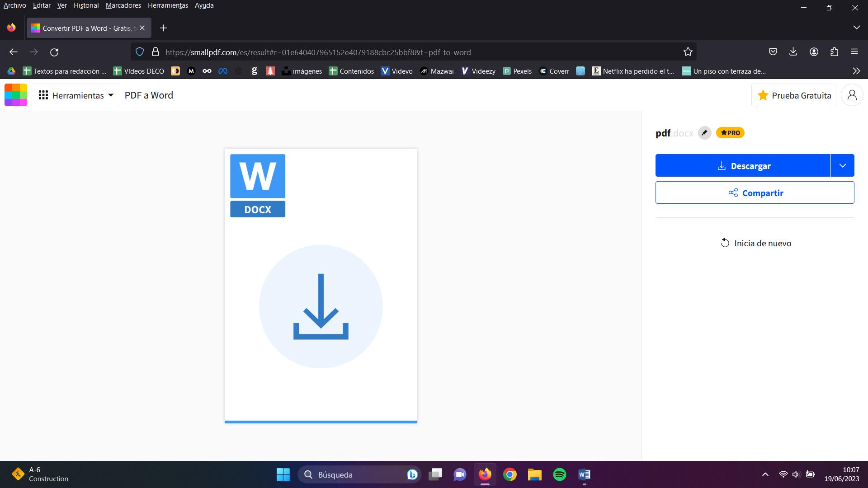This screenshot has height=488, width=868.
Task: Open Firefox account icon in toolbar
Action: point(814,52)
